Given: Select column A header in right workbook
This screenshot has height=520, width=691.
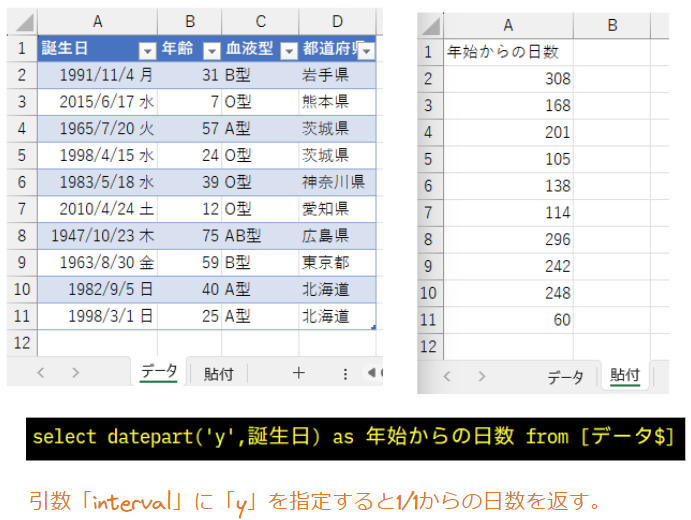Looking at the screenshot, I should pos(508,26).
